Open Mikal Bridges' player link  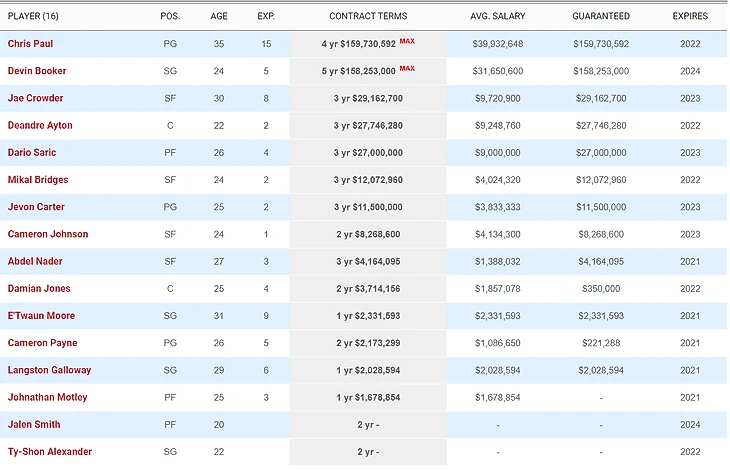point(36,180)
